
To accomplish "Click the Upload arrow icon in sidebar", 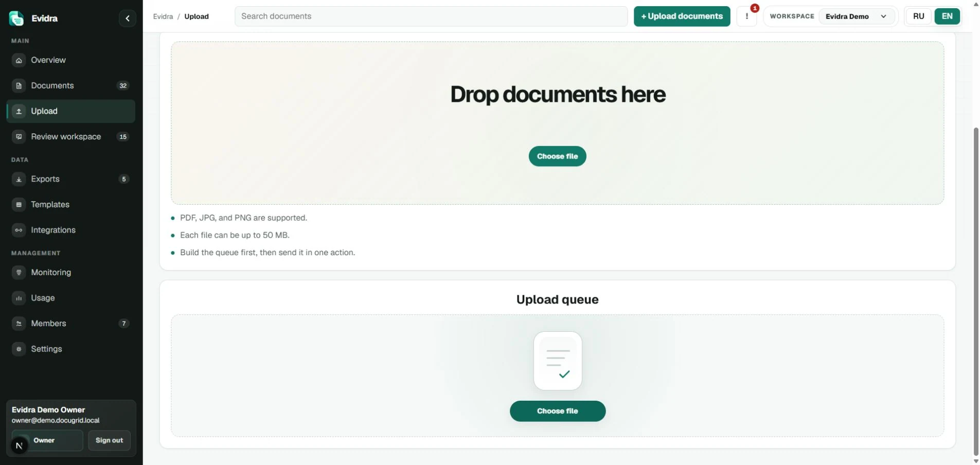I will click(19, 111).
